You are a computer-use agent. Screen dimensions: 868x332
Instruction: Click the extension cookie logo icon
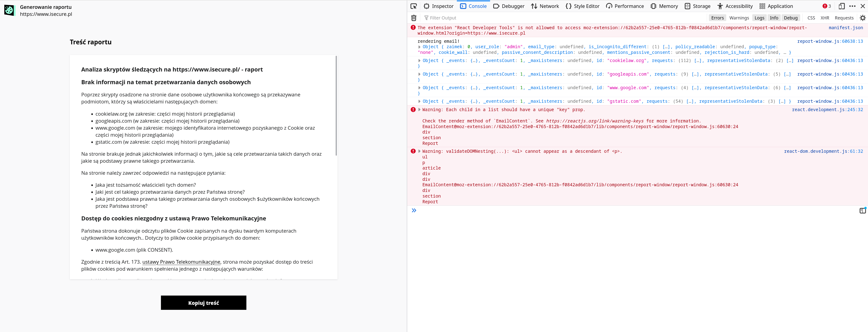pos(9,10)
